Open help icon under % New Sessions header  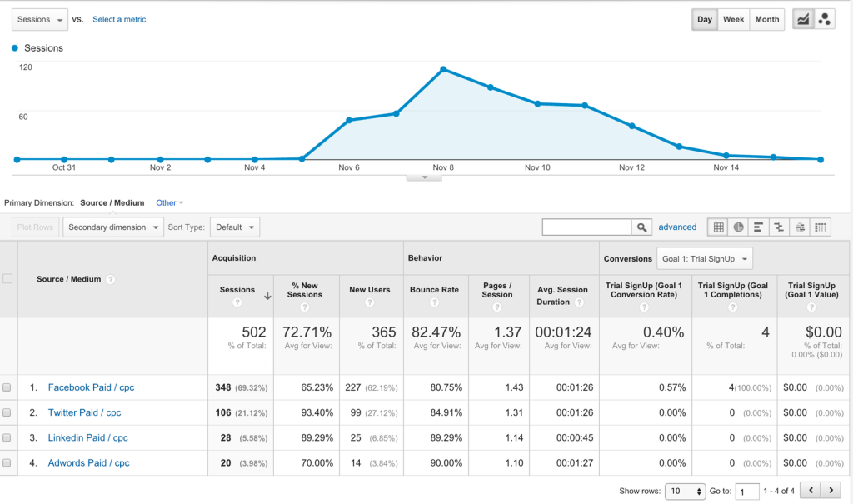305,307
